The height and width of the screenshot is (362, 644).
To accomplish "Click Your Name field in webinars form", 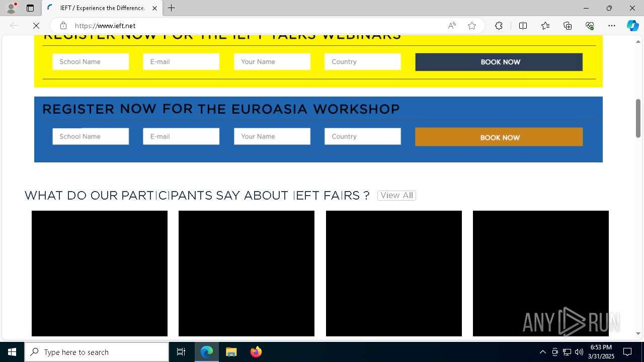I will tap(272, 62).
